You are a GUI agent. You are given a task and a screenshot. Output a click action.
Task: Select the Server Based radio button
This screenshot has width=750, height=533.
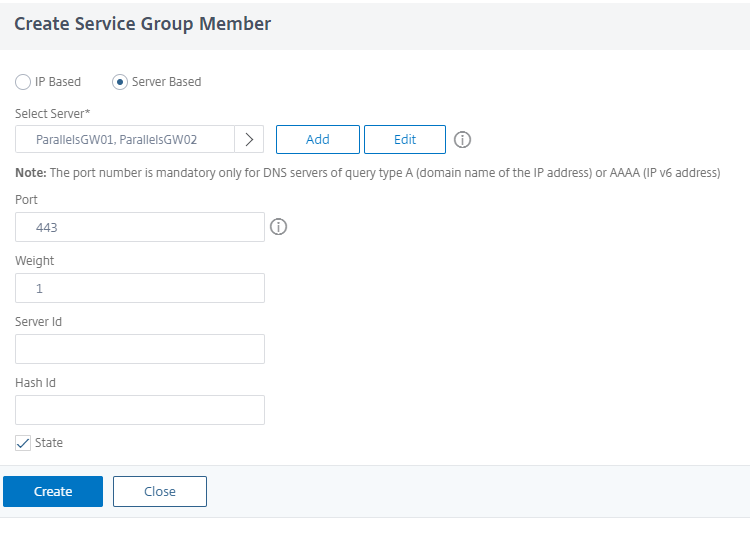[x=120, y=82]
